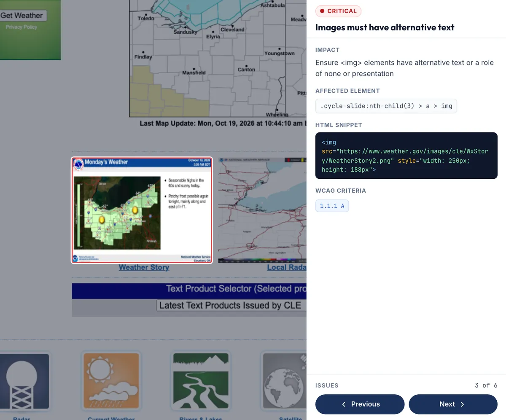Click the Monday's Weather story thumbnail
This screenshot has height=420, width=506.
(x=142, y=210)
